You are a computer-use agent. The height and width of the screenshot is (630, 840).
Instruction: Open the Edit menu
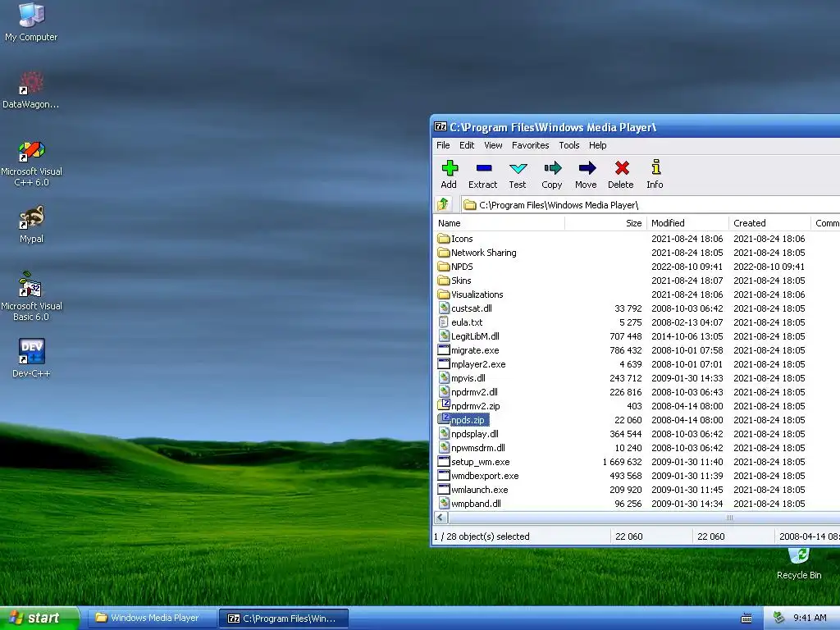coord(467,145)
